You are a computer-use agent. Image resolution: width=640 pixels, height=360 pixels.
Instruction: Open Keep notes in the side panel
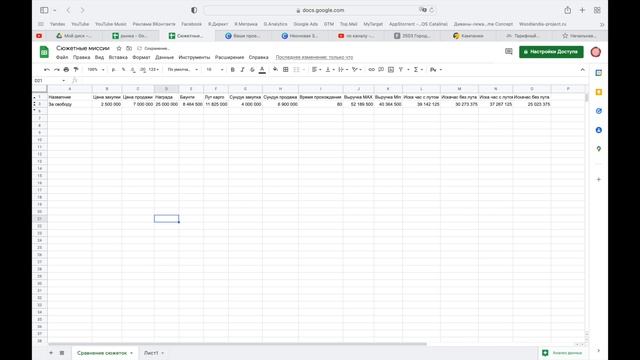[599, 92]
